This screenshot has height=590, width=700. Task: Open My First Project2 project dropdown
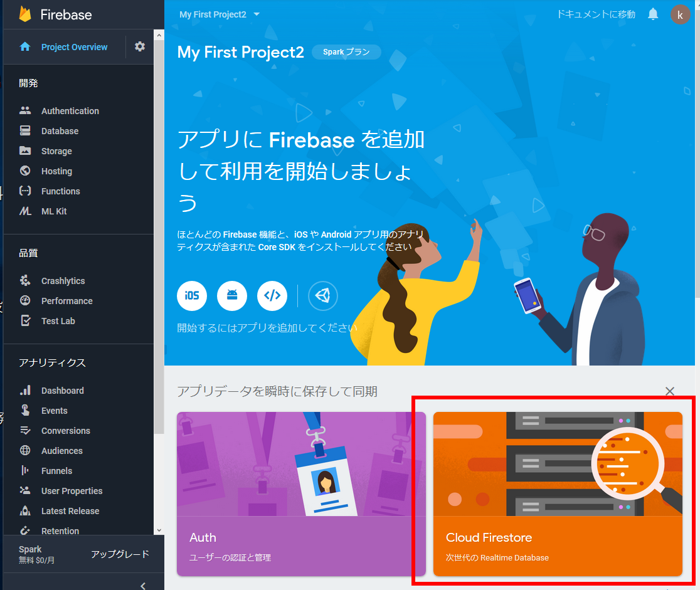219,14
